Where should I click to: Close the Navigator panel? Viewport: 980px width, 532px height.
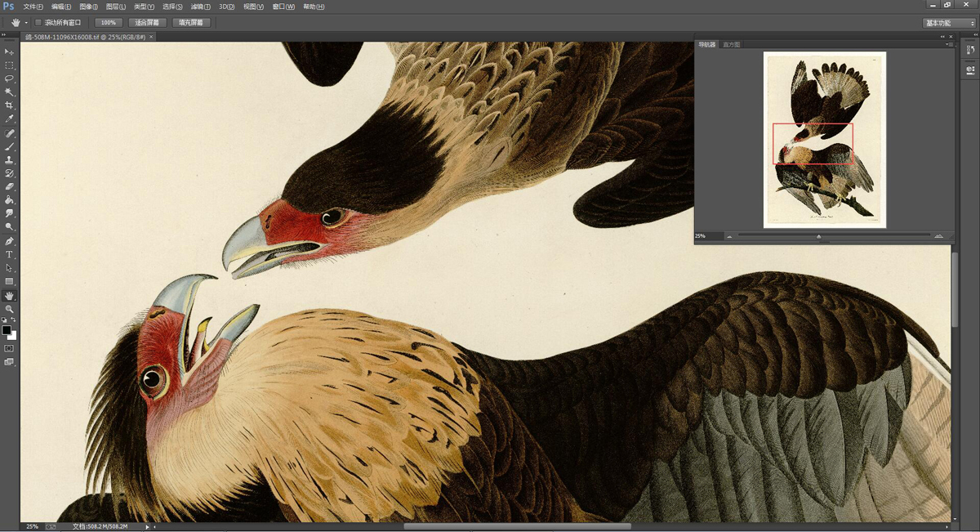tap(950, 37)
